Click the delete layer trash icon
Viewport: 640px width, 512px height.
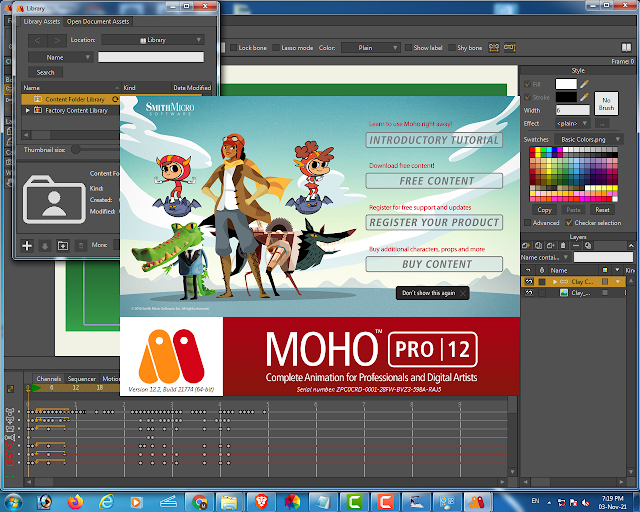pos(563,245)
